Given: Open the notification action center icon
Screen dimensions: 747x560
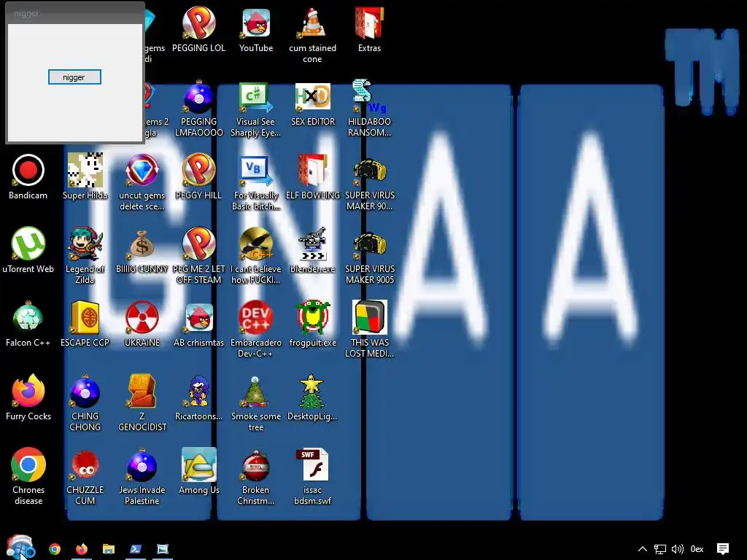Looking at the screenshot, I should coord(723,549).
